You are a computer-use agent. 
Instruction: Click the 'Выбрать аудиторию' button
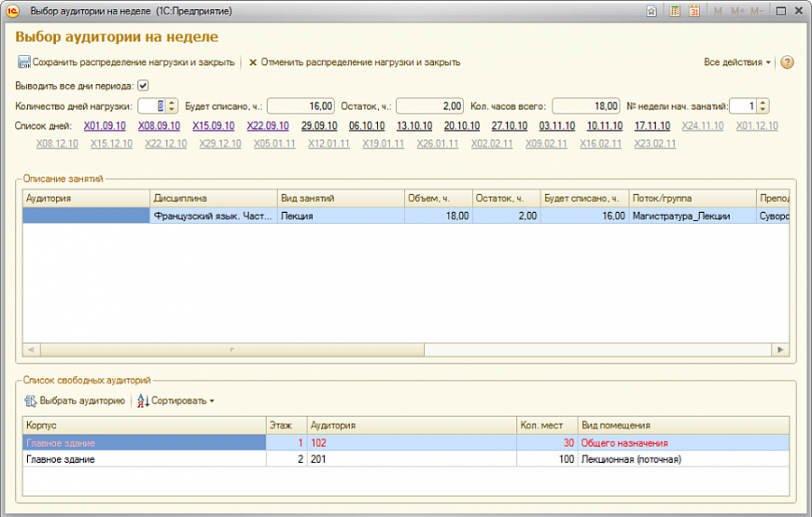coord(75,401)
